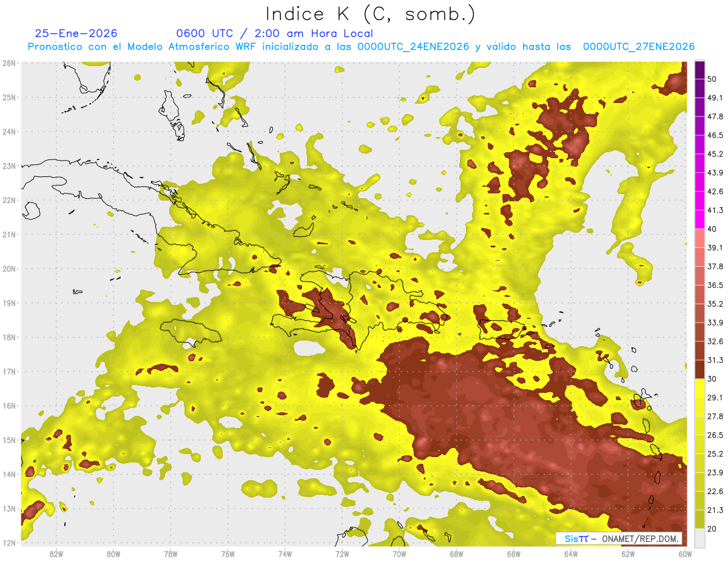Click the magenta colorbar swatch between 40 and 41.3
Screen dimensions: 728x562
coord(699,219)
